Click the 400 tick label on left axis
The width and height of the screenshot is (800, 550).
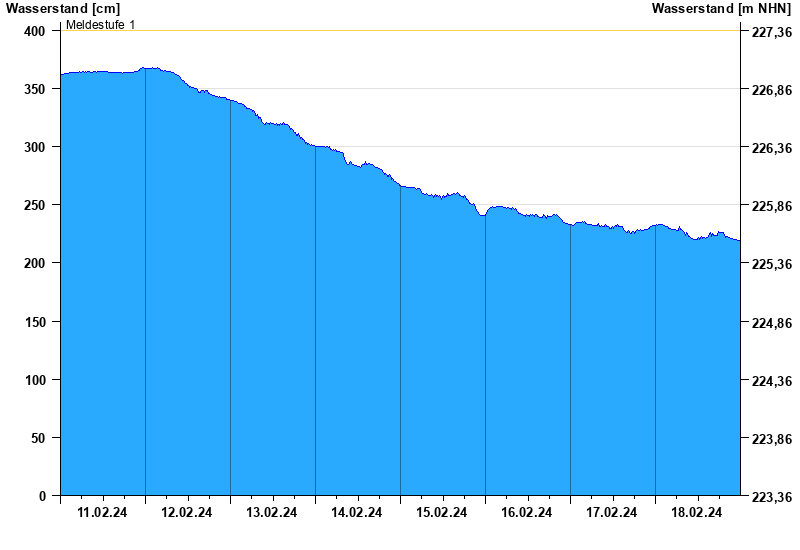point(35,31)
